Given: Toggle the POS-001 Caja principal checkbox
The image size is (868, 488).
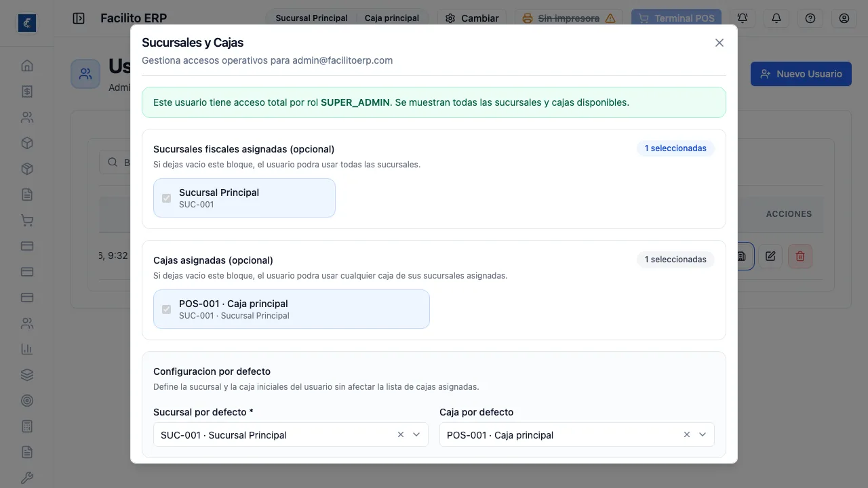Looking at the screenshot, I should pos(166,309).
